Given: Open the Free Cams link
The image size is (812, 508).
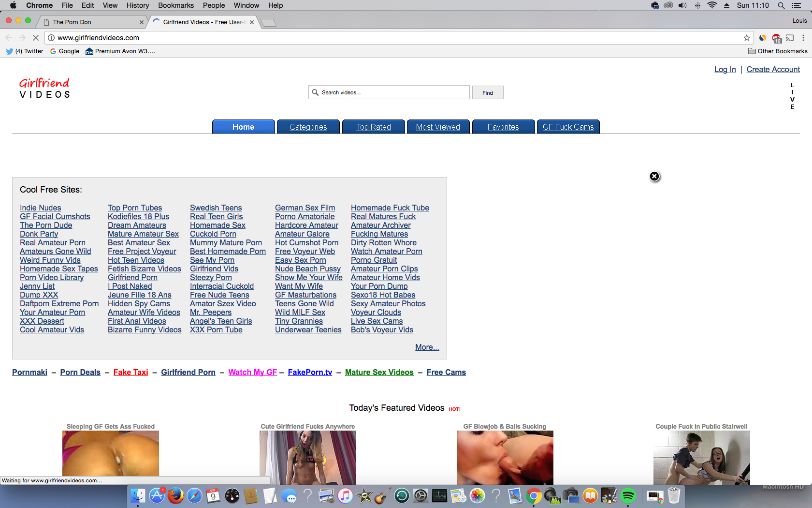Looking at the screenshot, I should point(446,373).
